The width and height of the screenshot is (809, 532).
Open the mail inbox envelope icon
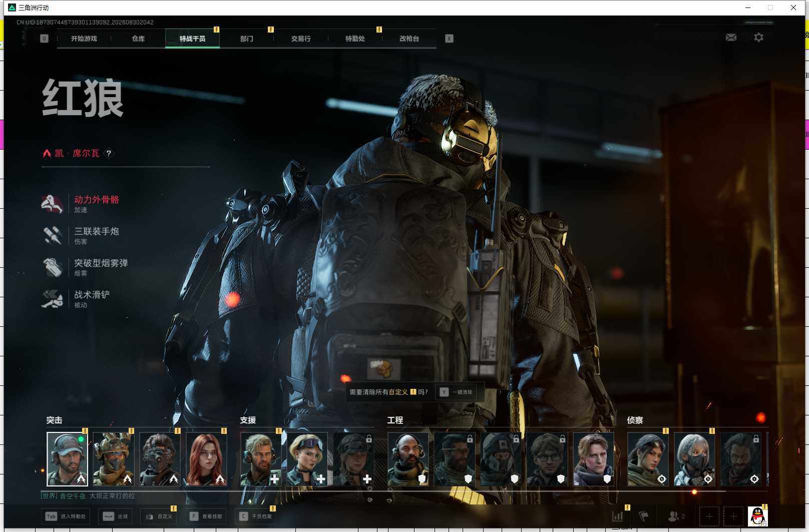[x=731, y=38]
